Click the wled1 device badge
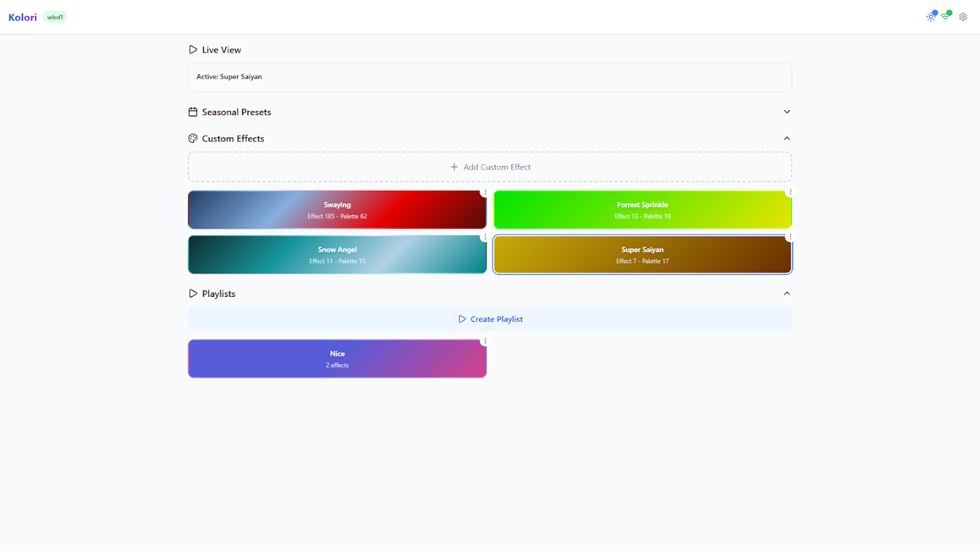The width and height of the screenshot is (980, 551). (x=55, y=17)
